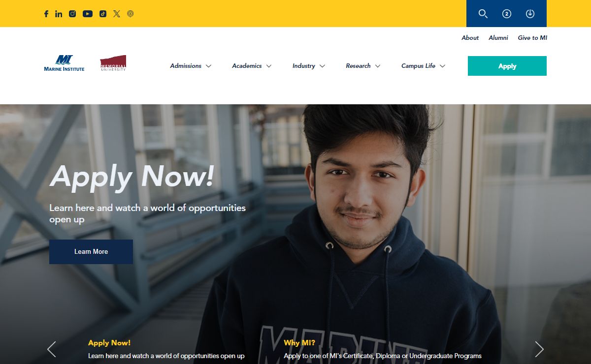Open the X (Twitter) social icon
Image resolution: width=591 pixels, height=364 pixels.
pos(117,14)
